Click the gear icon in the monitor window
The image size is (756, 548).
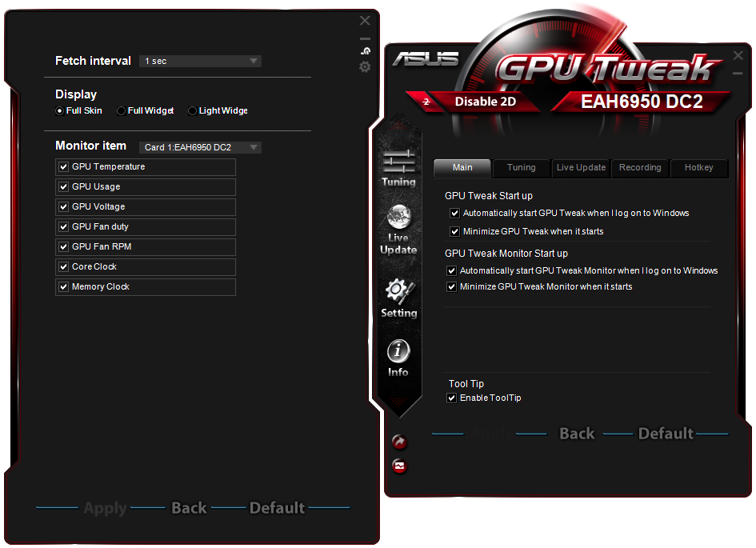click(365, 67)
